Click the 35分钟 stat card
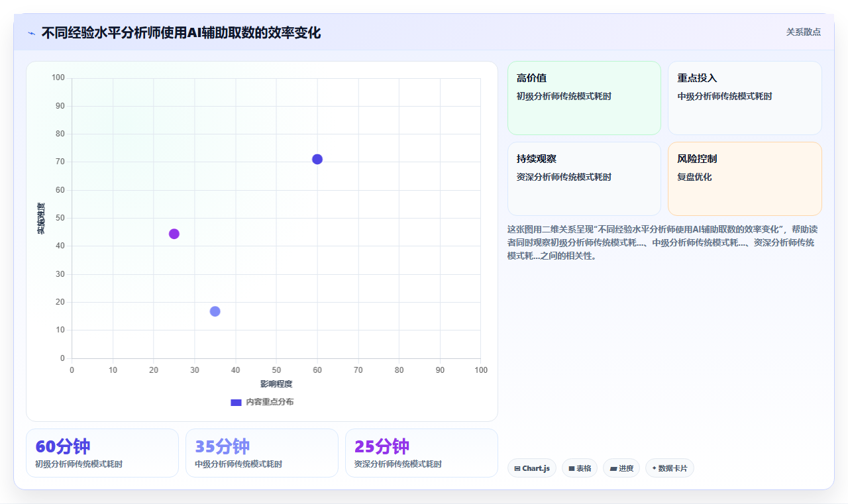Image resolution: width=848 pixels, height=504 pixels. (x=262, y=453)
